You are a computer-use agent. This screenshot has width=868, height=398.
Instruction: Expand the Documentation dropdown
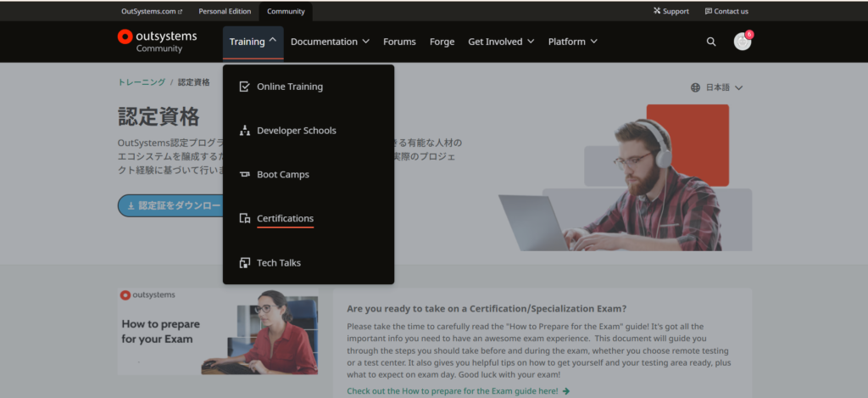click(x=330, y=42)
